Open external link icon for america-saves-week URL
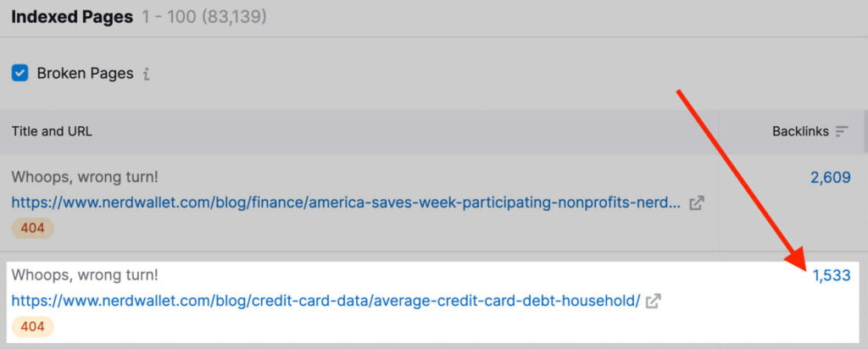 (696, 203)
